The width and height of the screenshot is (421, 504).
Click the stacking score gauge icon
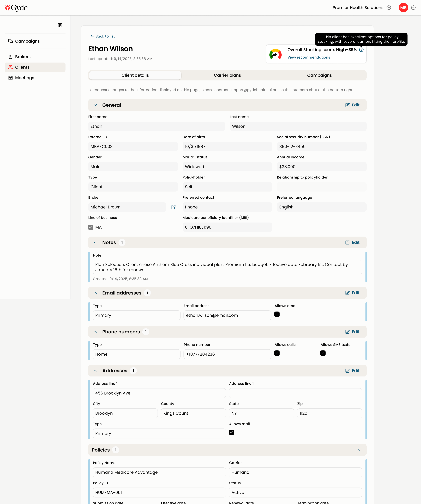pyautogui.click(x=276, y=54)
